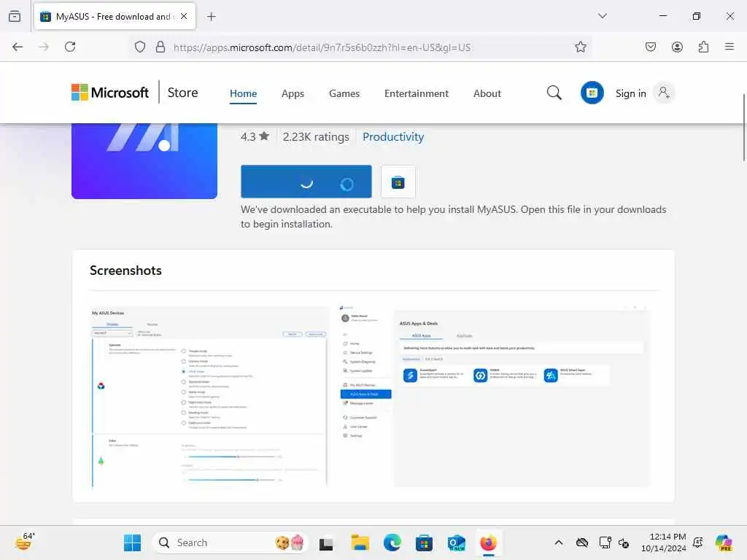Click the muted volume tray icon
The height and width of the screenshot is (560, 747).
624,542
